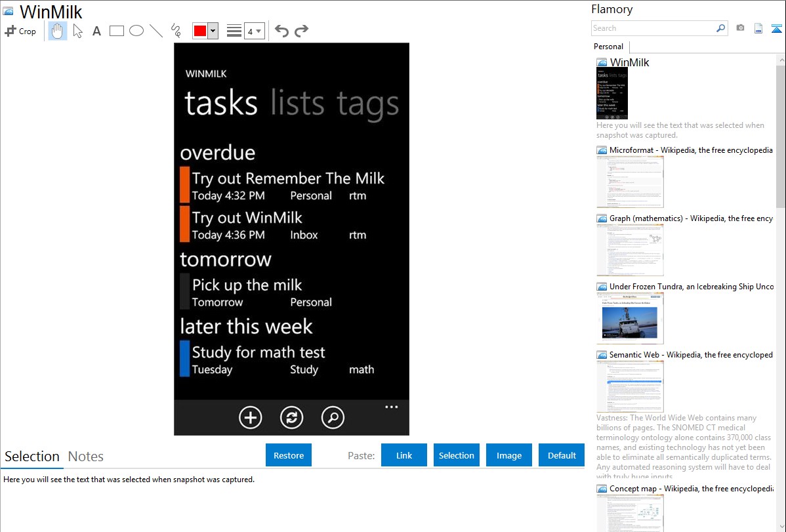Image resolution: width=786 pixels, height=532 pixels.
Task: Open the Under Frozen Tundra ship thumbnail
Action: pyautogui.click(x=630, y=318)
